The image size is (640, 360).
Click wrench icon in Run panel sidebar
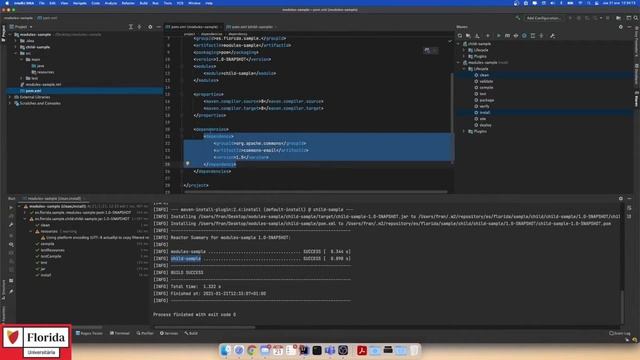(x=11, y=225)
